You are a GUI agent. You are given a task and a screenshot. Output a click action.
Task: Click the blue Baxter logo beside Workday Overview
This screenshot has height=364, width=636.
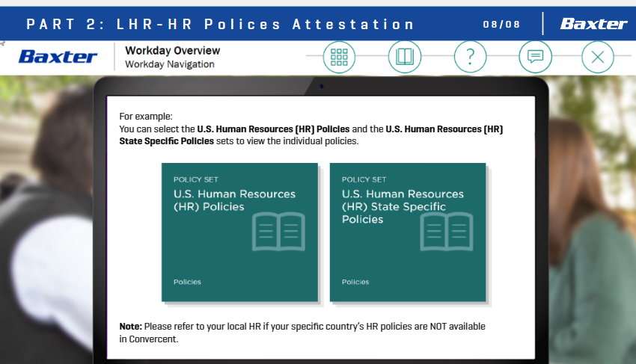[x=58, y=57]
